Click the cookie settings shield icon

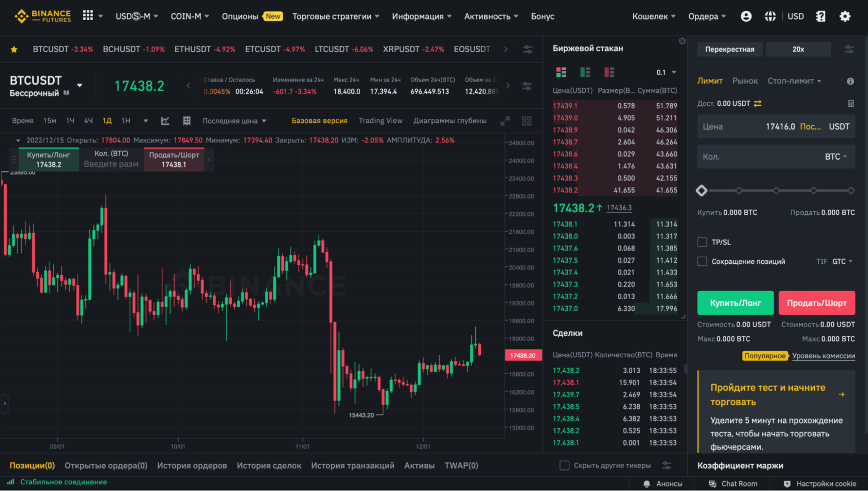[787, 484]
